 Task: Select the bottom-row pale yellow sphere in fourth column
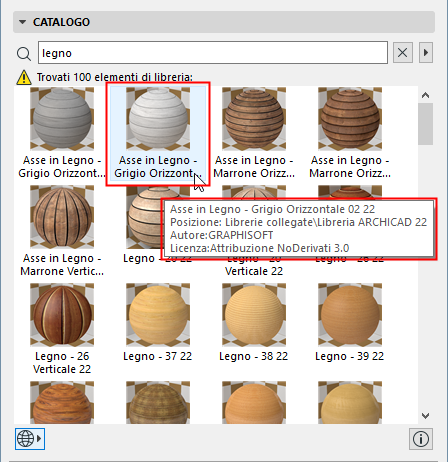coord(350,403)
